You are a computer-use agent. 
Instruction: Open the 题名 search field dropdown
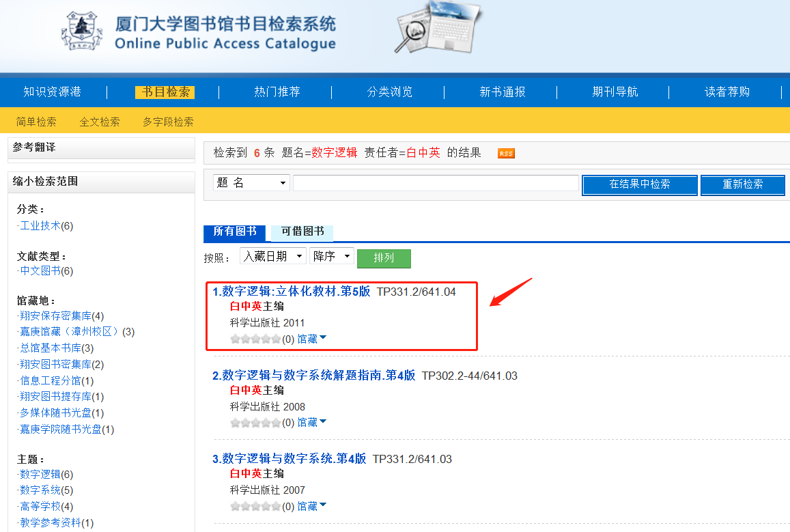pos(251,183)
